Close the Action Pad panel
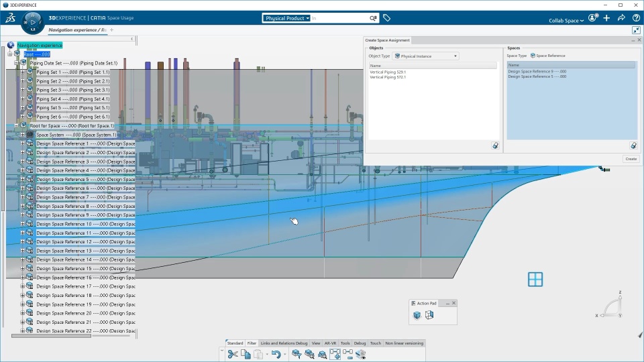Image resolution: width=644 pixels, height=362 pixels. pyautogui.click(x=453, y=303)
